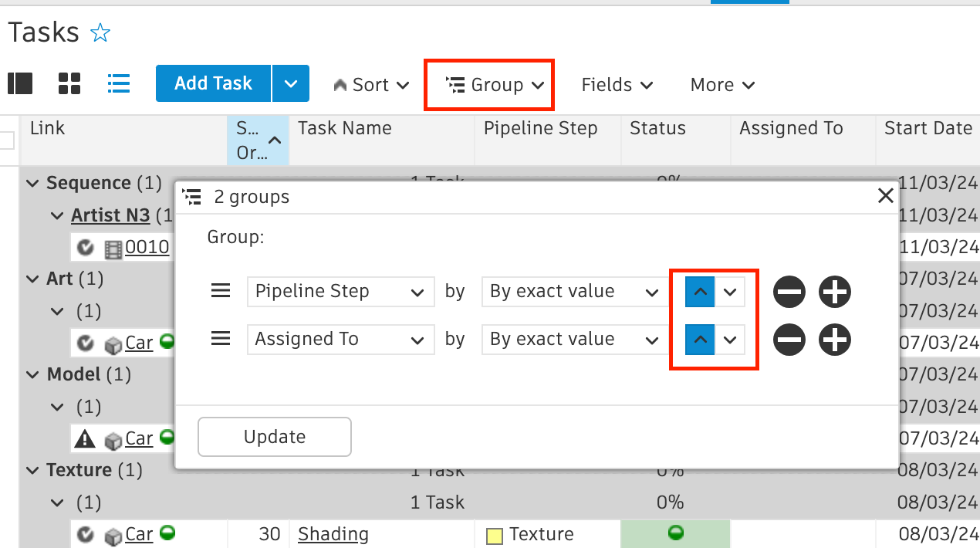Favorite the Tasks page via the star
The width and height of the screenshot is (980, 548).
(100, 32)
